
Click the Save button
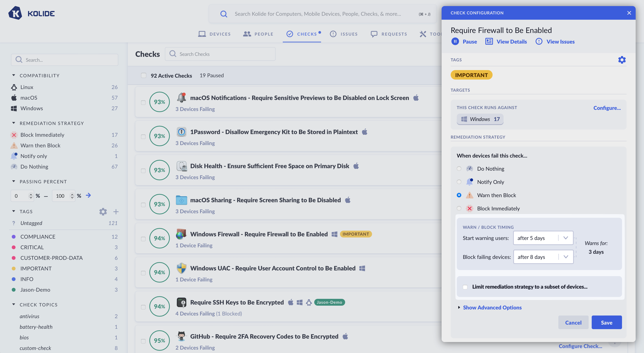(x=606, y=323)
